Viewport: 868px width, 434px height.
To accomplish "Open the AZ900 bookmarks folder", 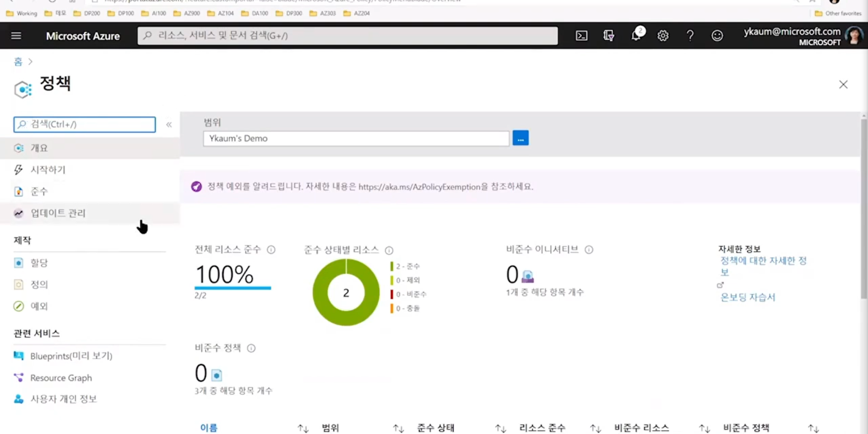I will [x=187, y=13].
